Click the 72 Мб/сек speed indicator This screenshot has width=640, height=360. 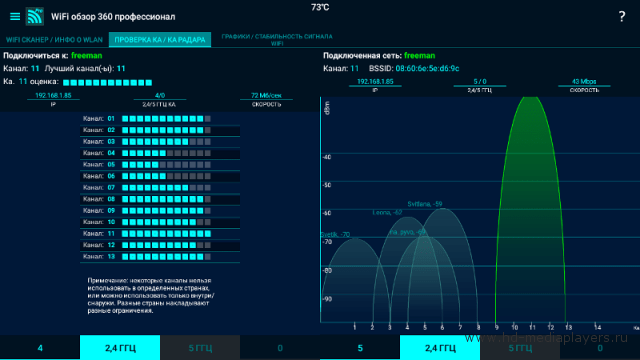coord(266,96)
